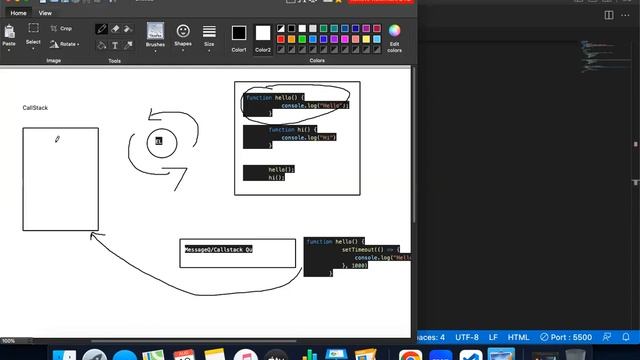Change UTF-8 encoding in status bar

pyautogui.click(x=467, y=337)
